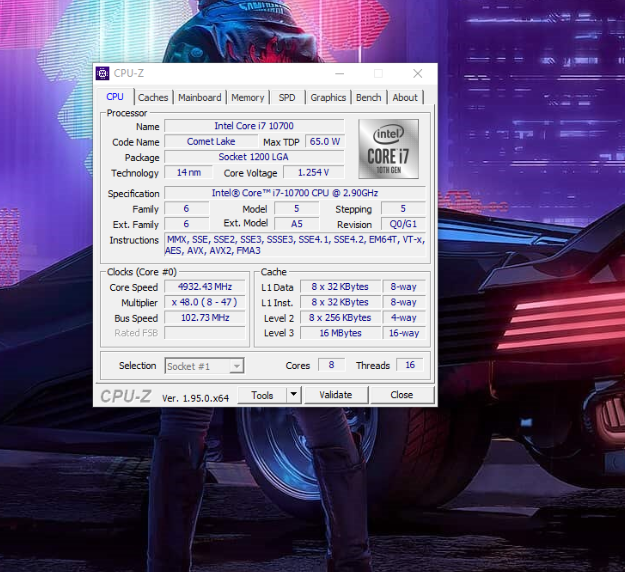Click the CPU-Z app icon in title bar
Viewport: 625px width, 572px height.
pyautogui.click(x=102, y=73)
